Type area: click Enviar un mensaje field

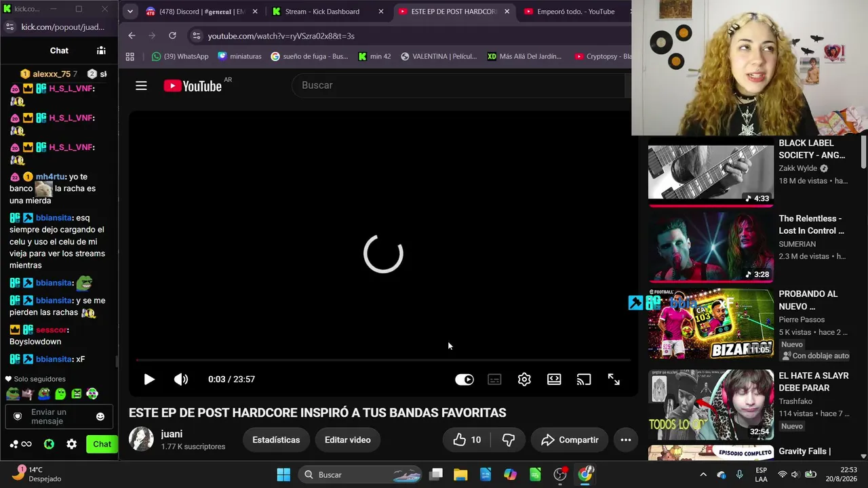tap(59, 416)
